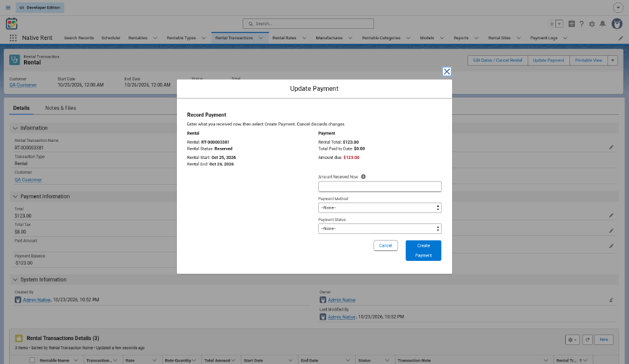The width and height of the screenshot is (629, 364).
Task: Open the Rentable Name column menu chevron
Action: point(76,360)
